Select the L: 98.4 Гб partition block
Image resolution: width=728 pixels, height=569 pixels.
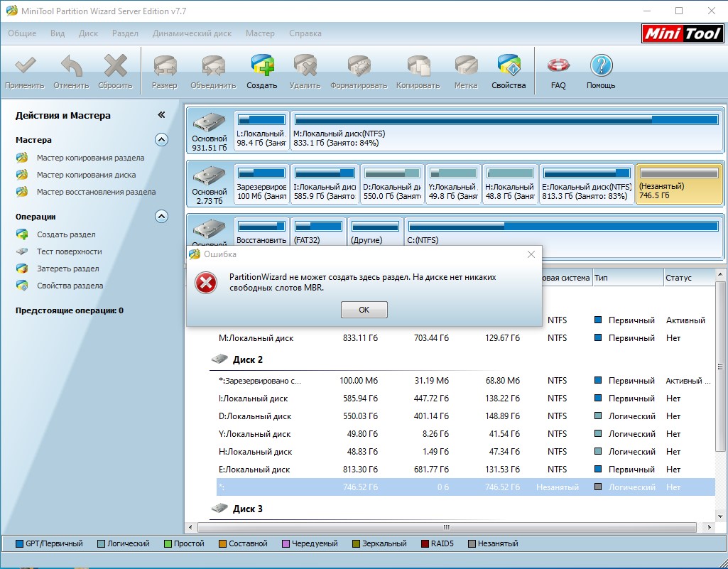(x=261, y=131)
